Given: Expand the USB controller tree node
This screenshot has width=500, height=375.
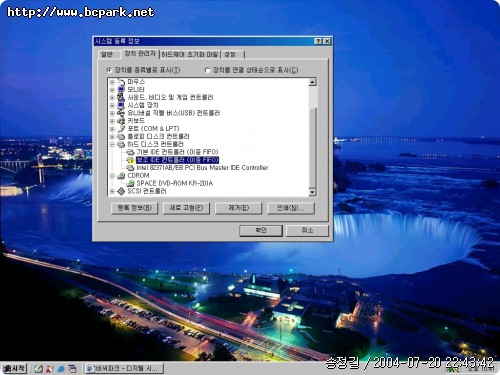Looking at the screenshot, I should pyautogui.click(x=112, y=113).
